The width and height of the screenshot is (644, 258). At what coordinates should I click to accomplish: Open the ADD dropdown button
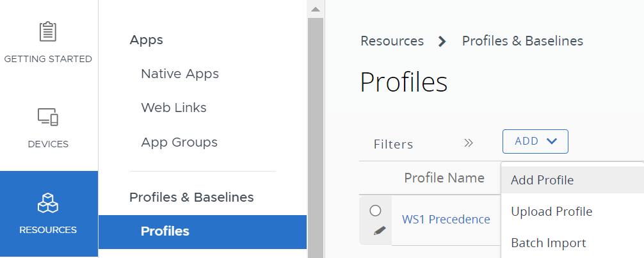click(x=535, y=141)
